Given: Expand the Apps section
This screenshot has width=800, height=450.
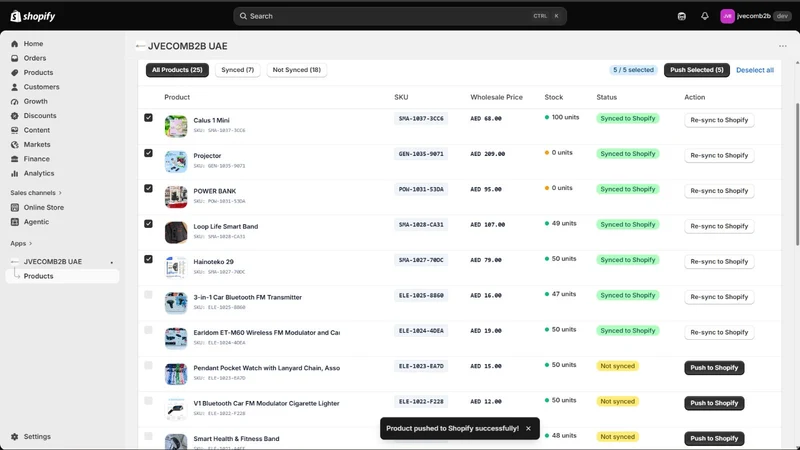Looking at the screenshot, I should 21,243.
